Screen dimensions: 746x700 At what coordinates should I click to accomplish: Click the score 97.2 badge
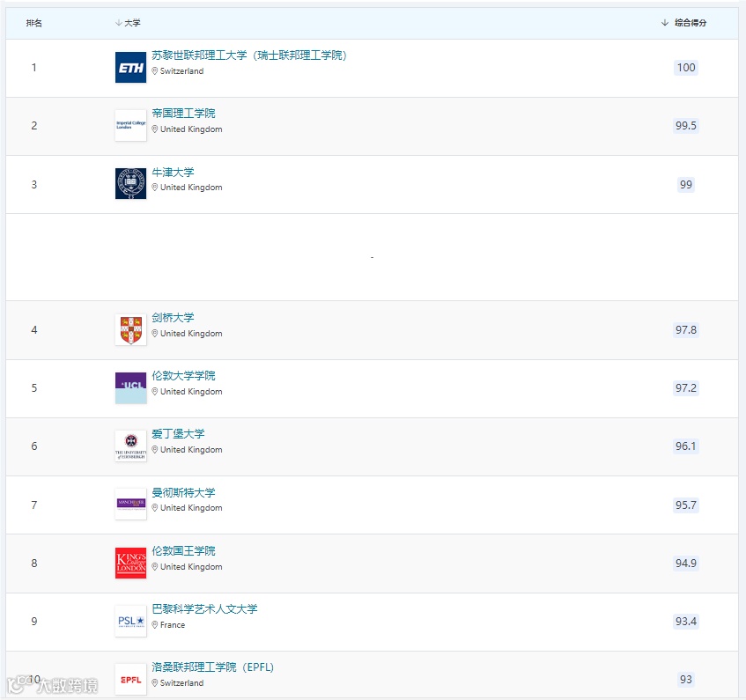pyautogui.click(x=685, y=388)
